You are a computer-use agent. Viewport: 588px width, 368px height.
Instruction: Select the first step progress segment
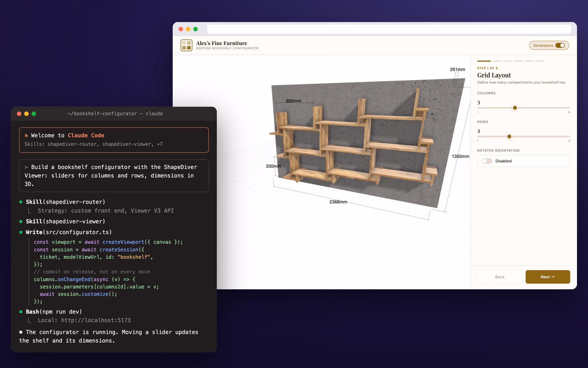(x=484, y=61)
